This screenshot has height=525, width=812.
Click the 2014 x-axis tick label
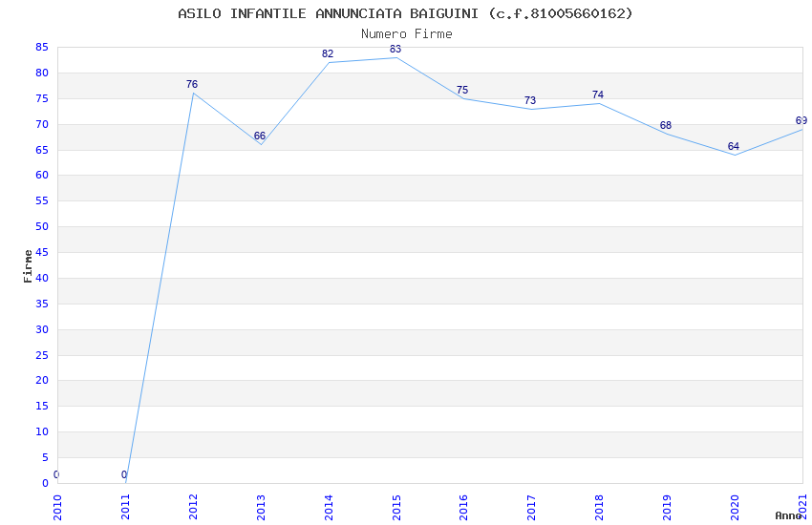(329, 508)
